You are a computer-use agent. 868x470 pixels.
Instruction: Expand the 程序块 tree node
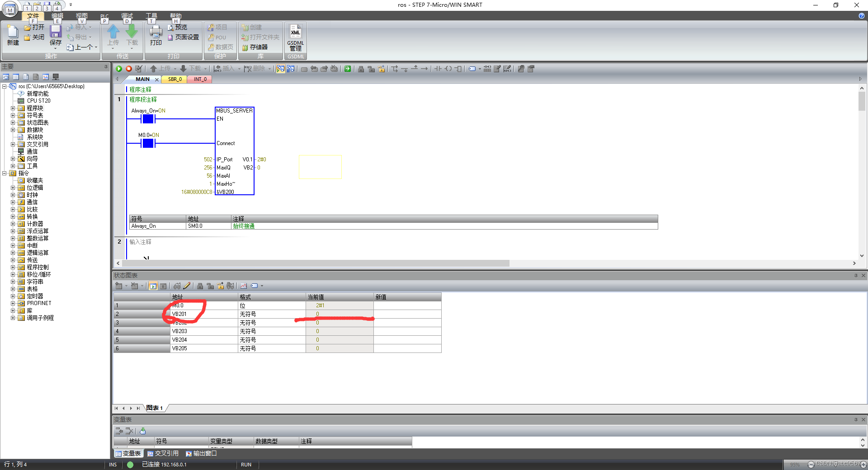point(13,108)
